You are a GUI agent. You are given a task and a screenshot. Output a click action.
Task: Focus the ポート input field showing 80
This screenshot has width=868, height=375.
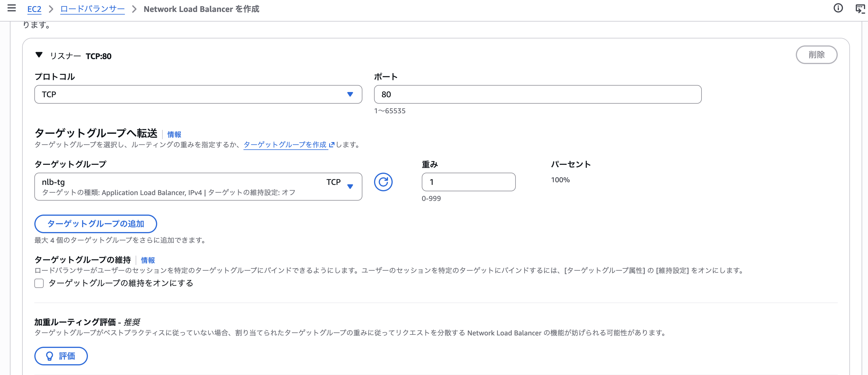tap(537, 94)
